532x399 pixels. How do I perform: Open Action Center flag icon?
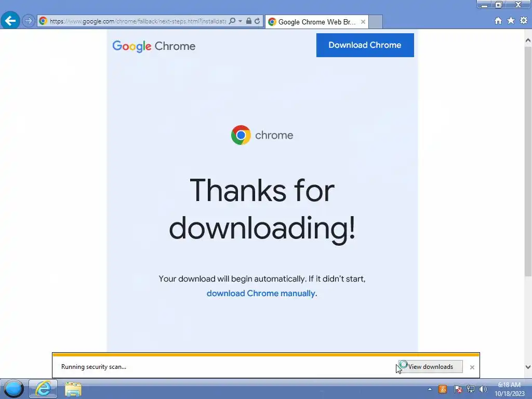tap(457, 389)
